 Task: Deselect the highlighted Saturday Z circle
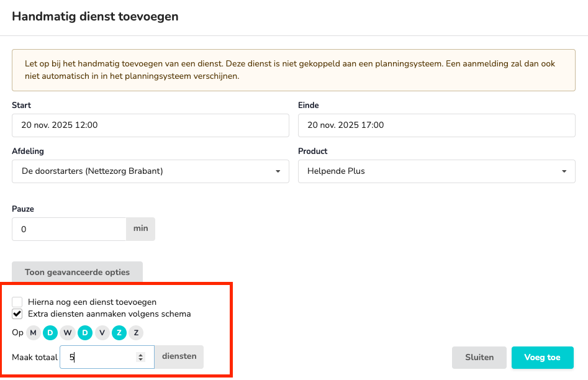tap(119, 333)
